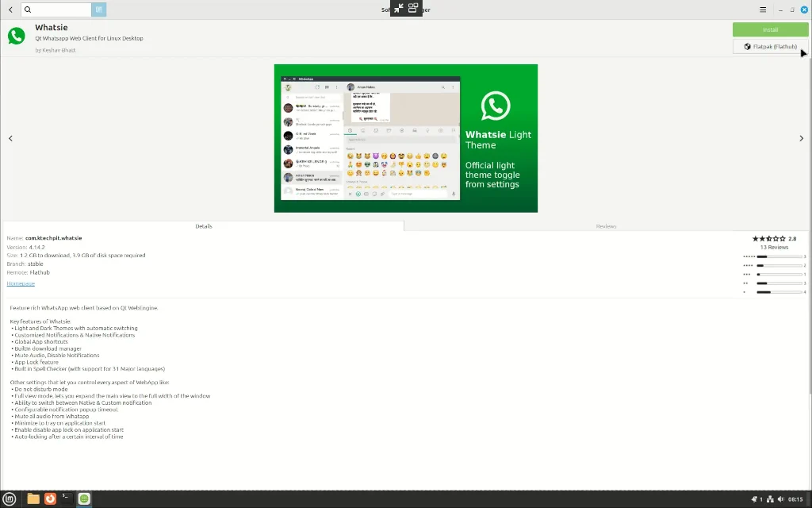This screenshot has height=508, width=812.
Task: Install the Whatsie application
Action: click(770, 29)
